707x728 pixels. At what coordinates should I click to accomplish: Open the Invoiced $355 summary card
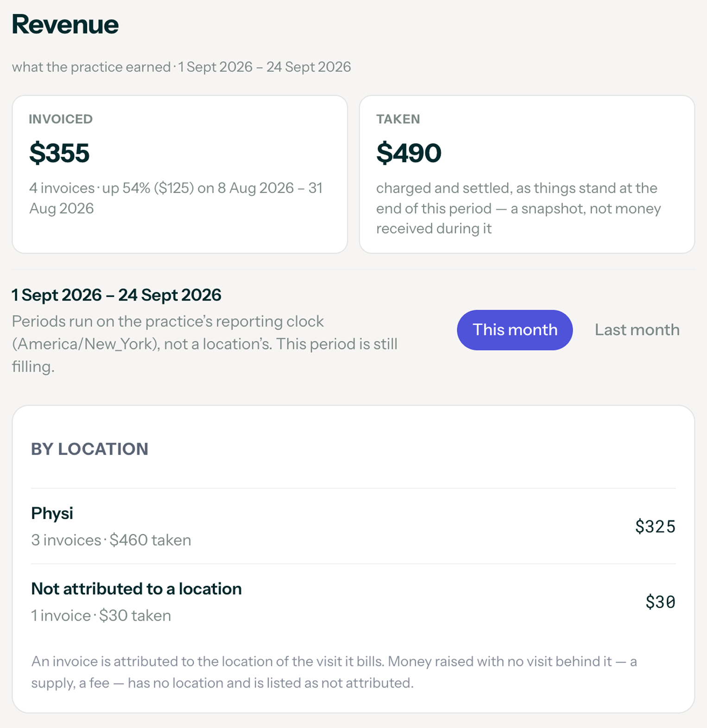point(180,174)
